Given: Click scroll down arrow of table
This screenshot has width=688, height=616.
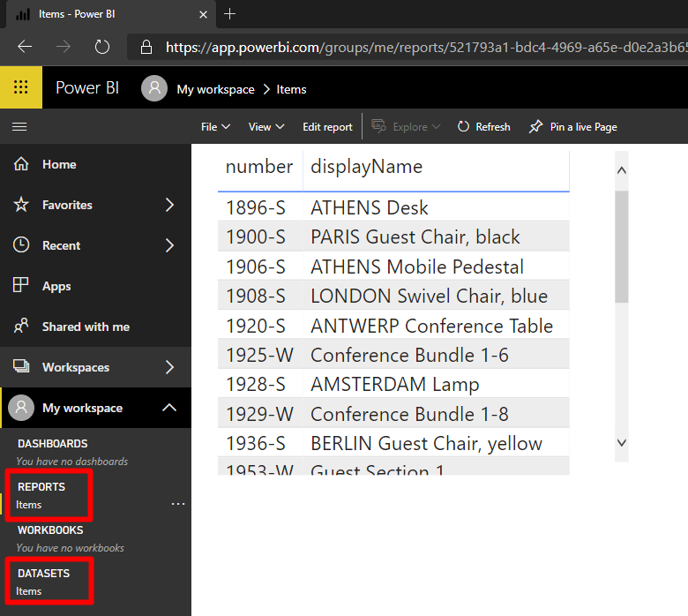Looking at the screenshot, I should point(621,442).
